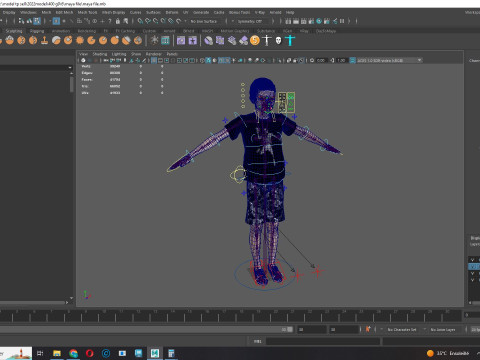The width and height of the screenshot is (480, 360).
Task: Click the left panel vertical scrollbar
Action: click(x=72, y=84)
